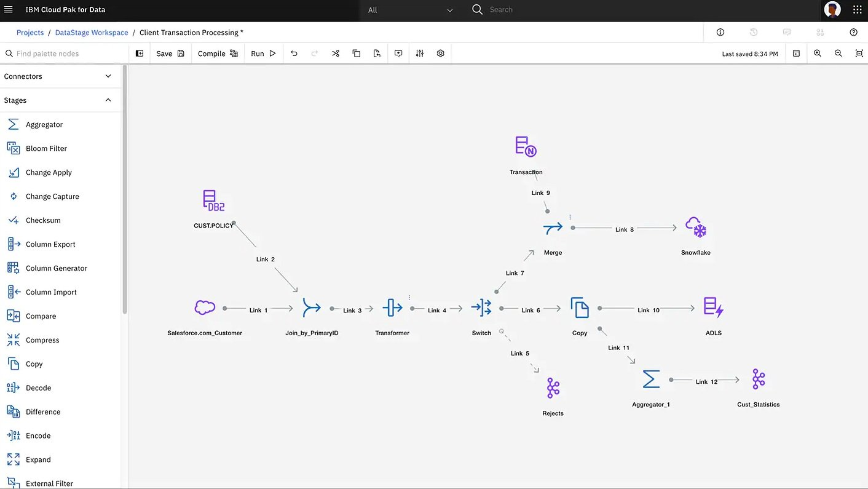The width and height of the screenshot is (868, 489).
Task: Open the Merge stage on the canvas
Action: pyautogui.click(x=552, y=228)
